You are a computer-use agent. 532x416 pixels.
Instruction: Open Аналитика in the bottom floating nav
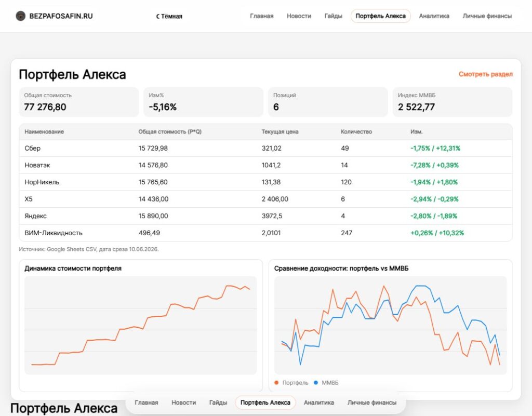318,402
